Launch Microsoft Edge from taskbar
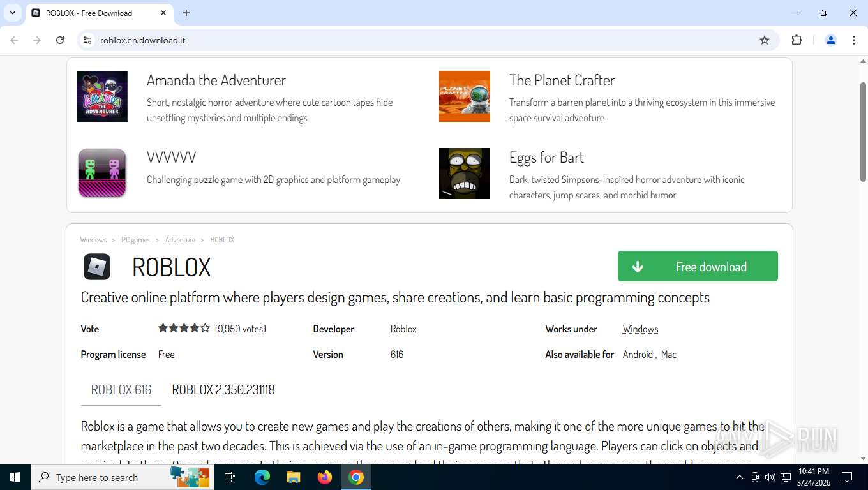 262,477
